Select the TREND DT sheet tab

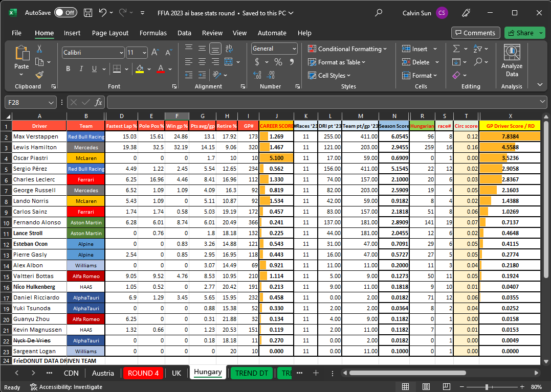click(x=251, y=373)
